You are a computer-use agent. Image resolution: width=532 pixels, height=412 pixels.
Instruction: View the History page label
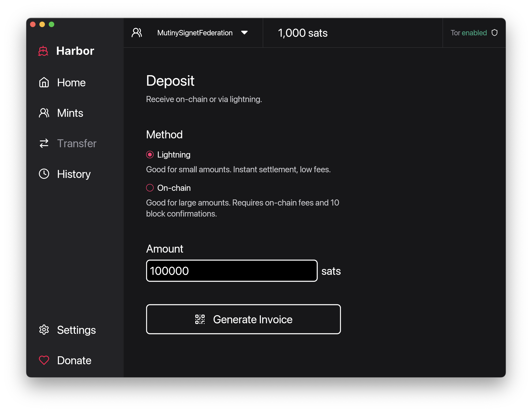coord(74,174)
